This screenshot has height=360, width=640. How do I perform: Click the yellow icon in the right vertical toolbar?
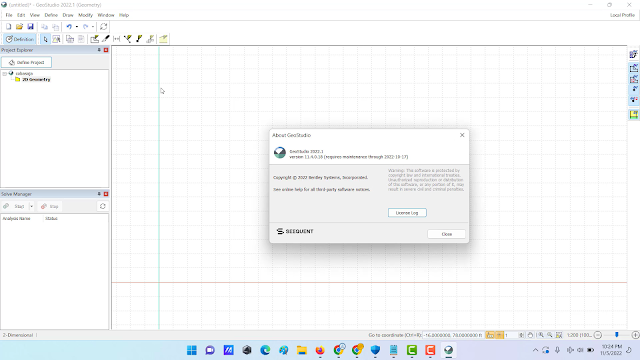pyautogui.click(x=633, y=115)
